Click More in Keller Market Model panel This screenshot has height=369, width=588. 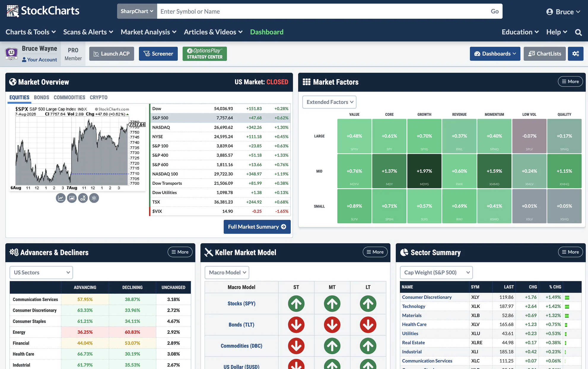pyautogui.click(x=375, y=252)
